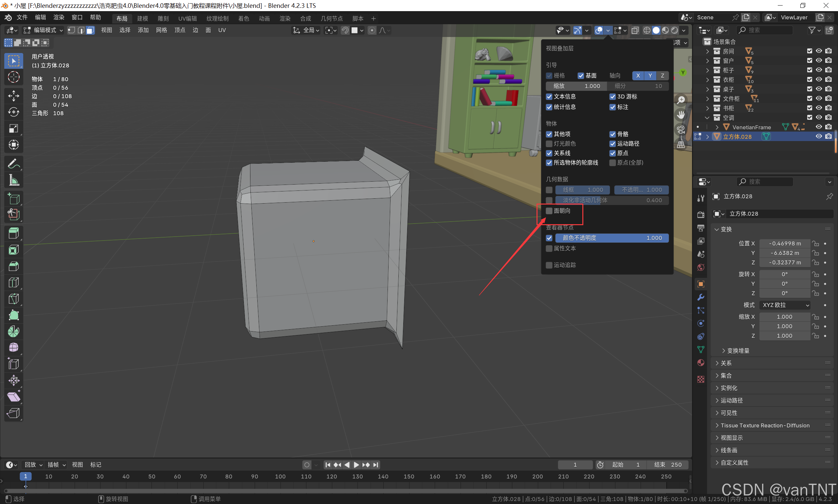This screenshot has height=504, width=838.
Task: Select the 3D Cursor tool
Action: 14,77
